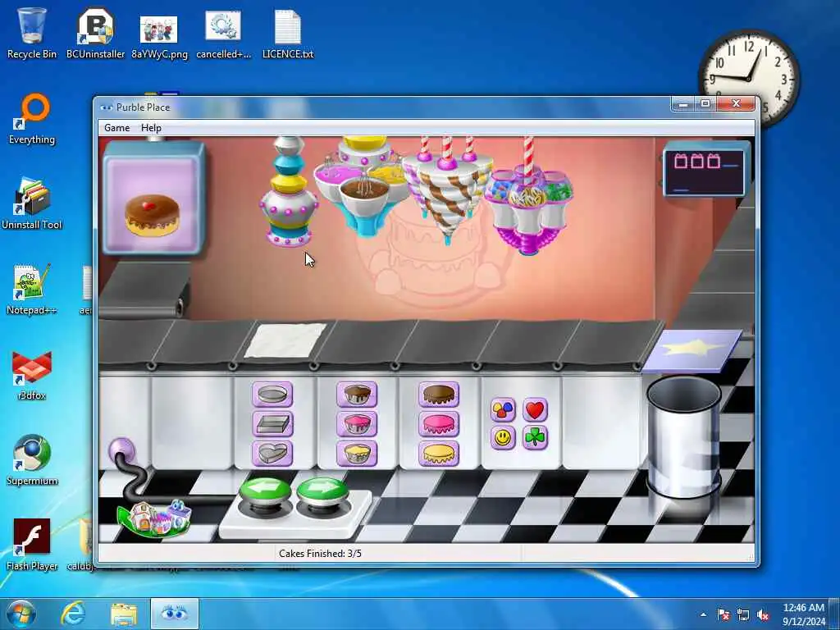
Task: Open Windows Explorer from the taskbar
Action: pos(124,614)
